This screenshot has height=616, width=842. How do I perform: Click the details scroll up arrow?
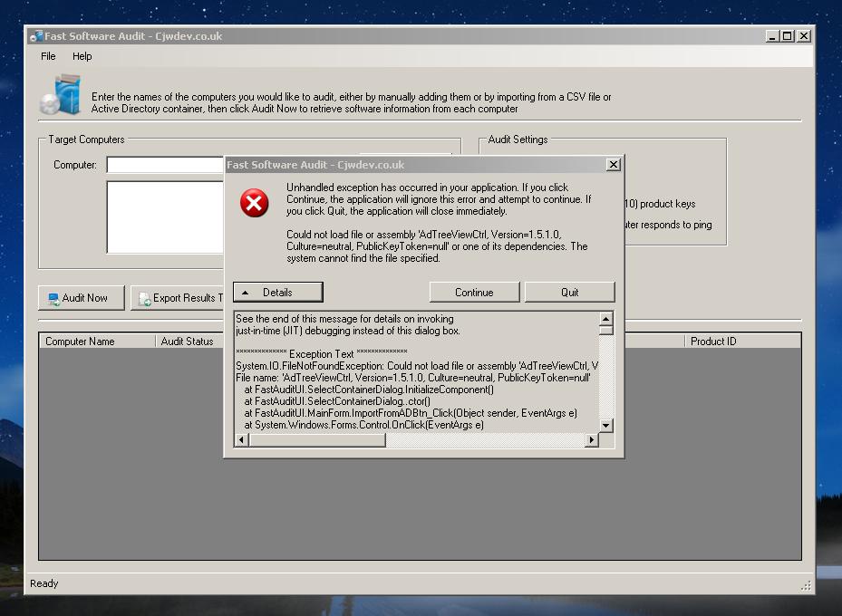605,319
